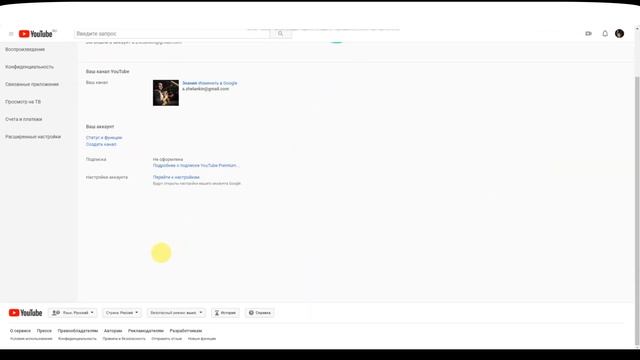
Task: Open the Счета и платежи section
Action: (x=24, y=119)
